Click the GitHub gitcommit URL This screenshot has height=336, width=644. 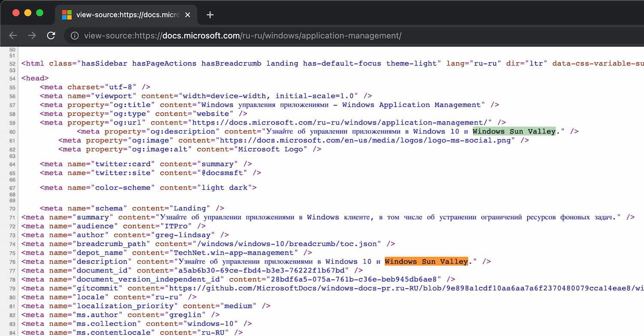[406, 288]
